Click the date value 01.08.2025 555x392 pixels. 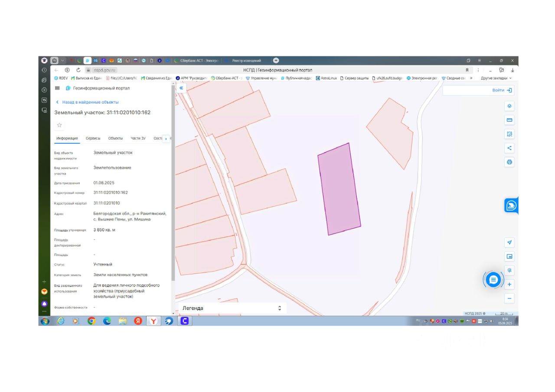pyautogui.click(x=104, y=183)
